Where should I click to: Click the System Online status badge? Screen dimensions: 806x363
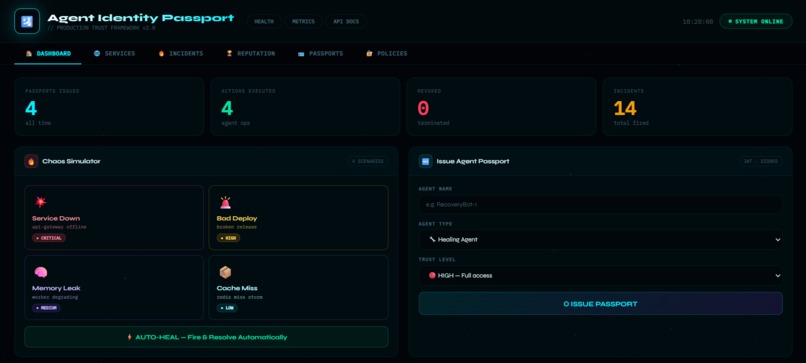[756, 22]
